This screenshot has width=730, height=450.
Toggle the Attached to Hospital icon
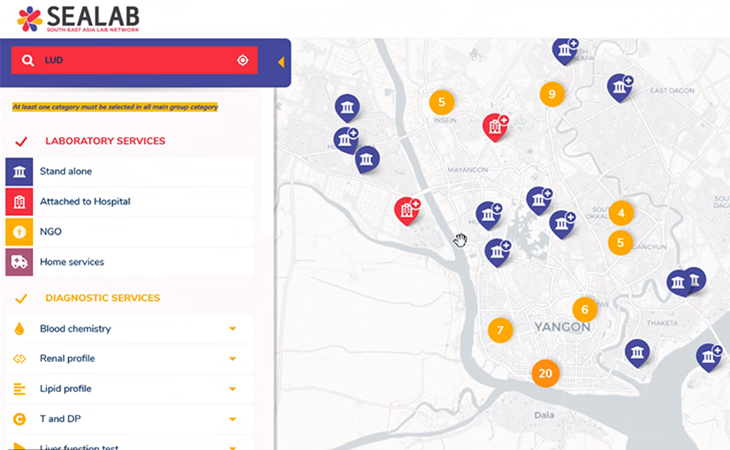pyautogui.click(x=19, y=201)
